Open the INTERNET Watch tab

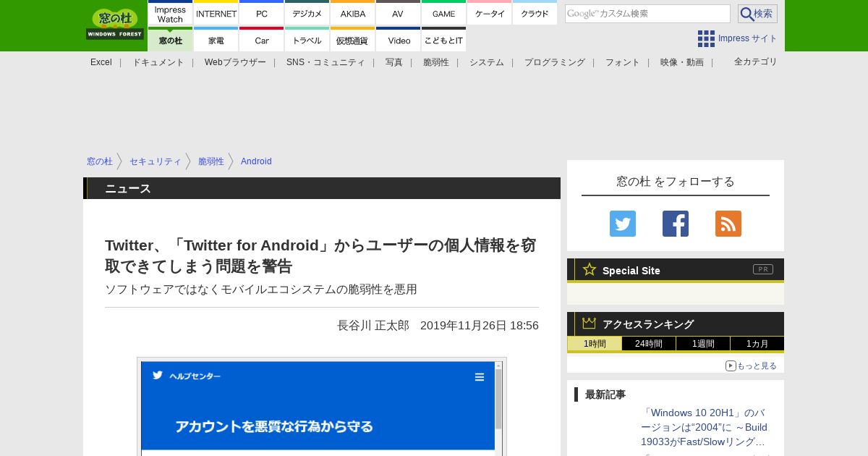click(x=216, y=14)
